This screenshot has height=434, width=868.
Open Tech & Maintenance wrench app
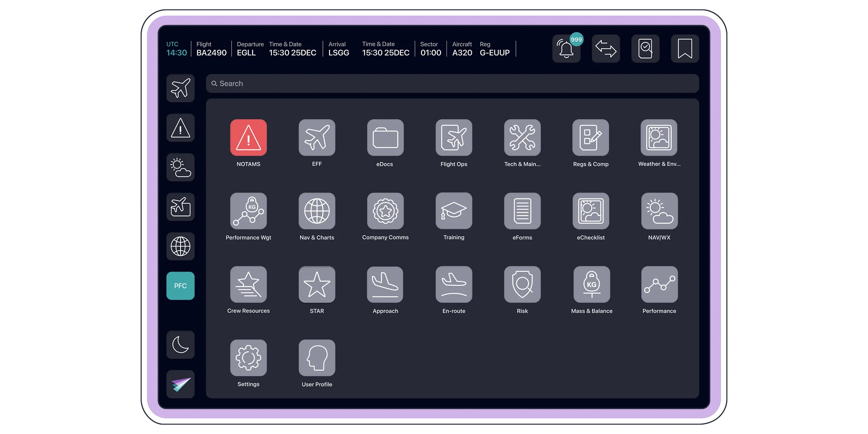(x=522, y=137)
